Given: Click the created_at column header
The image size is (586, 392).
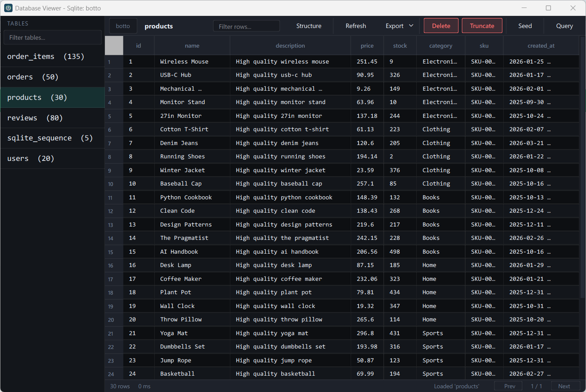Looking at the screenshot, I should coord(541,46).
